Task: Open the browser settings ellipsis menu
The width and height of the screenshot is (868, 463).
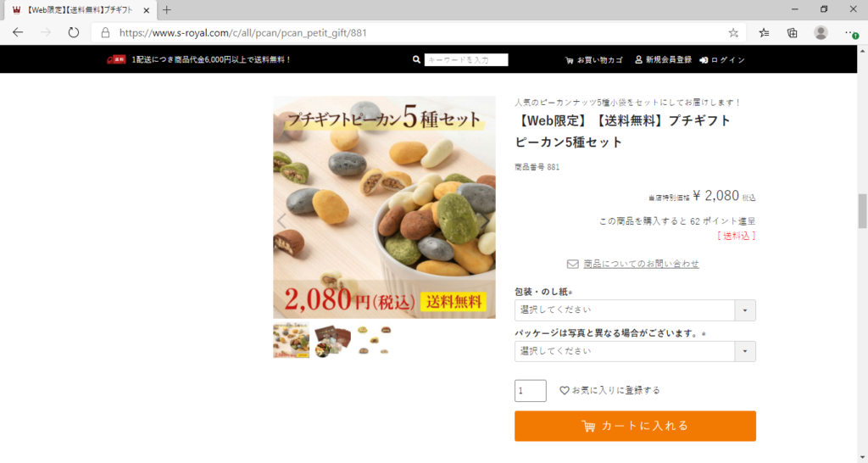Action: point(851,33)
